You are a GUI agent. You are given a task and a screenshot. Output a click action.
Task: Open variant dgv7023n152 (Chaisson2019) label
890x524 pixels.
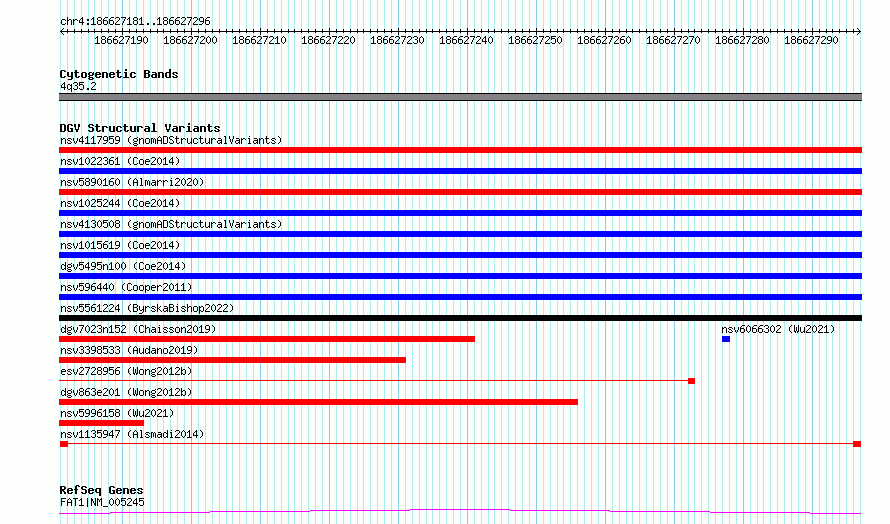tap(138, 329)
